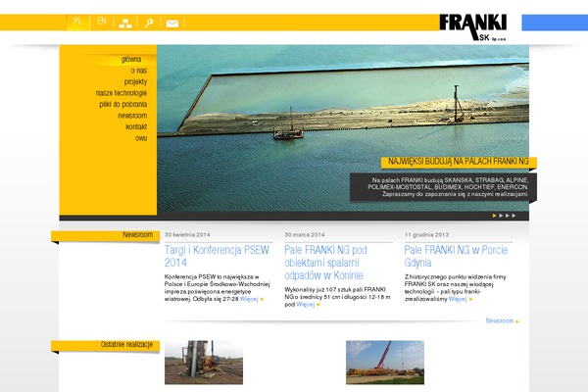Viewport: 588px width, 392px height.
Task: Open owu menu item
Action: 141,138
